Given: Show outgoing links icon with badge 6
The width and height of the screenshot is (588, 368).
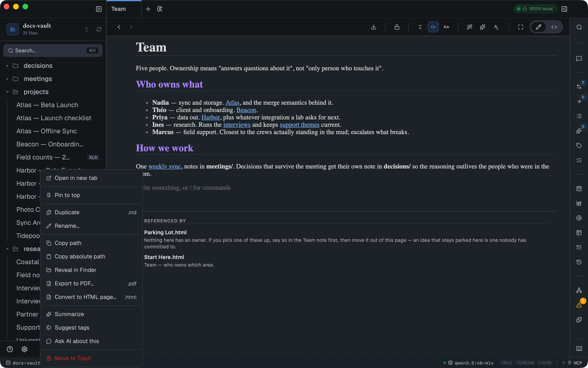Looking at the screenshot, I should click(579, 101).
